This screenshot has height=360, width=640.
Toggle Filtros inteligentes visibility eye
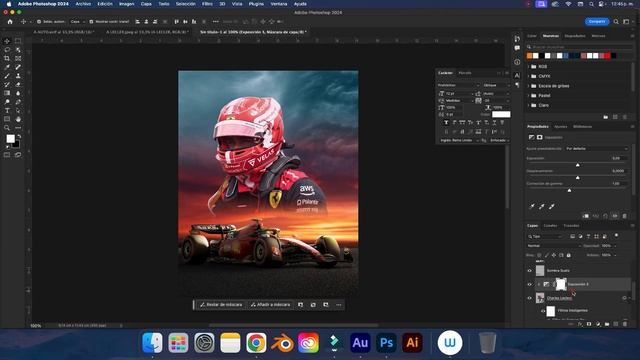coord(543,311)
